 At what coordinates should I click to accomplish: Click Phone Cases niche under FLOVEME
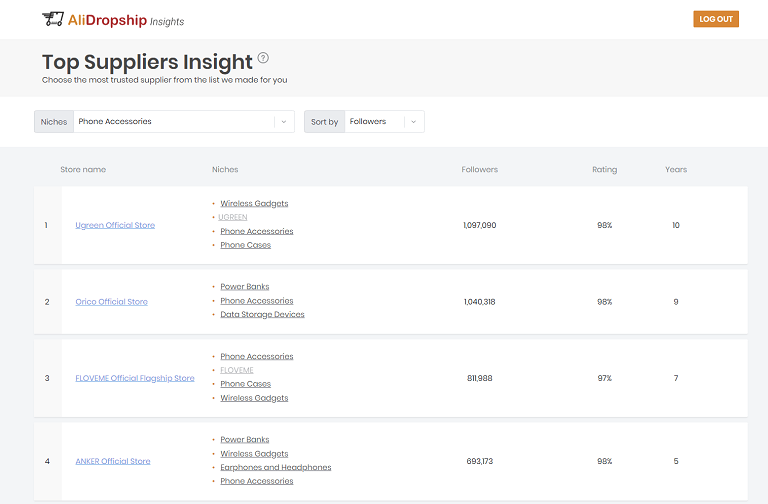point(245,384)
